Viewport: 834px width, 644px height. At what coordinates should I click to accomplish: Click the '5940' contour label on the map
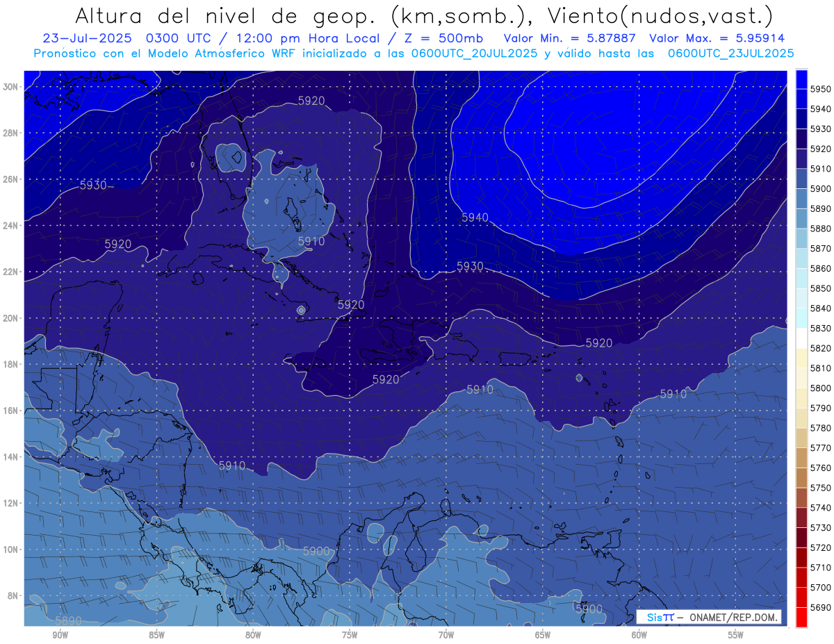click(475, 217)
